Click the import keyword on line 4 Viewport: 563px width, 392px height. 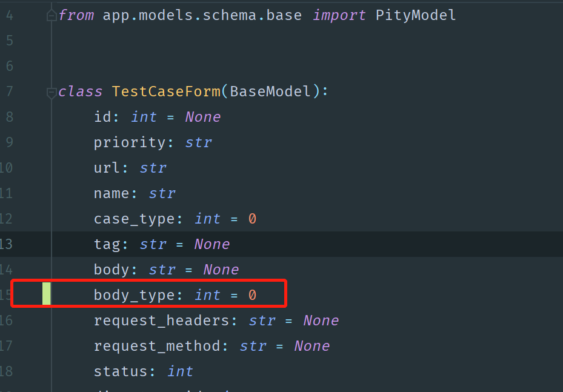point(339,15)
